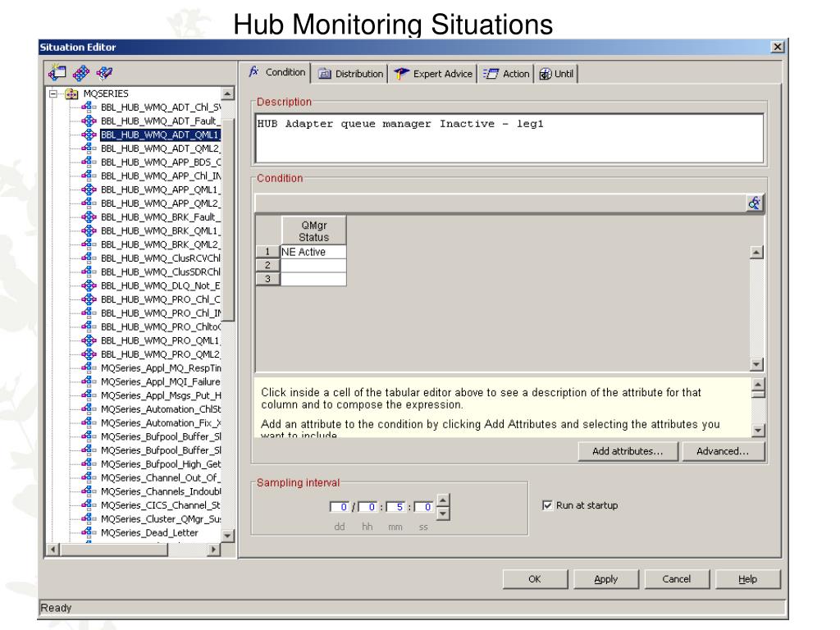Click condition table scroll down arrow

756,364
